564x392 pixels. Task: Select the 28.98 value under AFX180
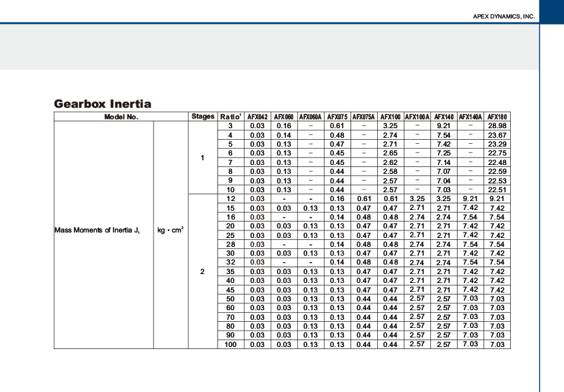pos(497,125)
